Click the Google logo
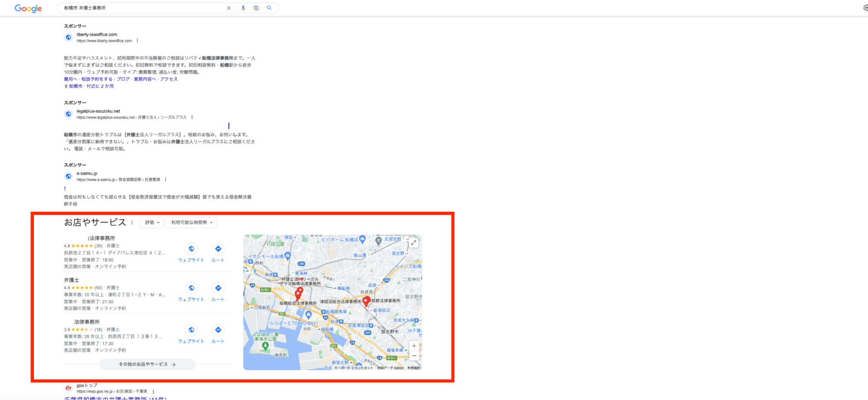The image size is (868, 400). pyautogui.click(x=28, y=8)
